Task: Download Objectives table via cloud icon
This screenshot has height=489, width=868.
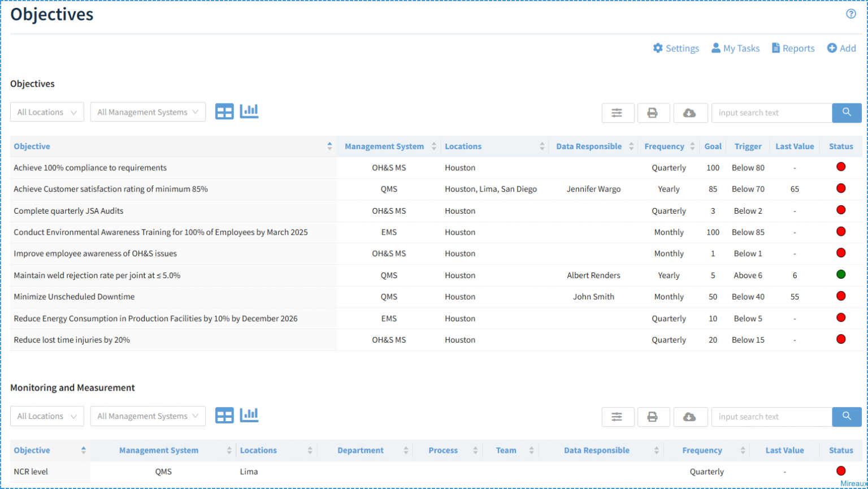Action: (689, 113)
